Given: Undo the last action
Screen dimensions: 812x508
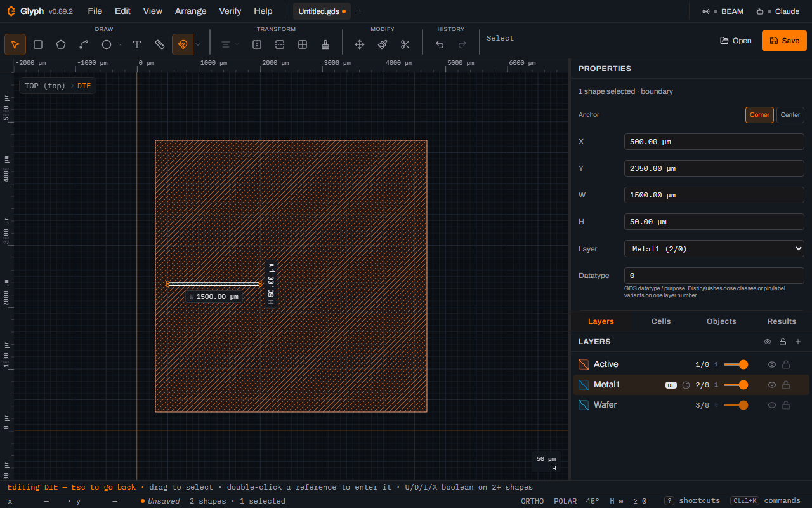Looking at the screenshot, I should tap(440, 44).
